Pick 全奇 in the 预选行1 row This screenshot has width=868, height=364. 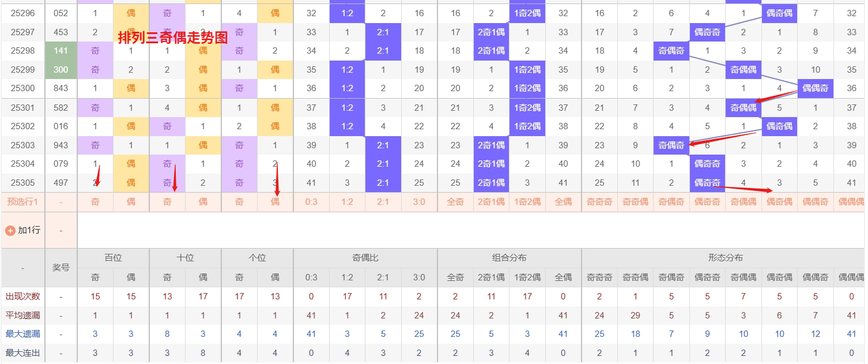(x=455, y=202)
